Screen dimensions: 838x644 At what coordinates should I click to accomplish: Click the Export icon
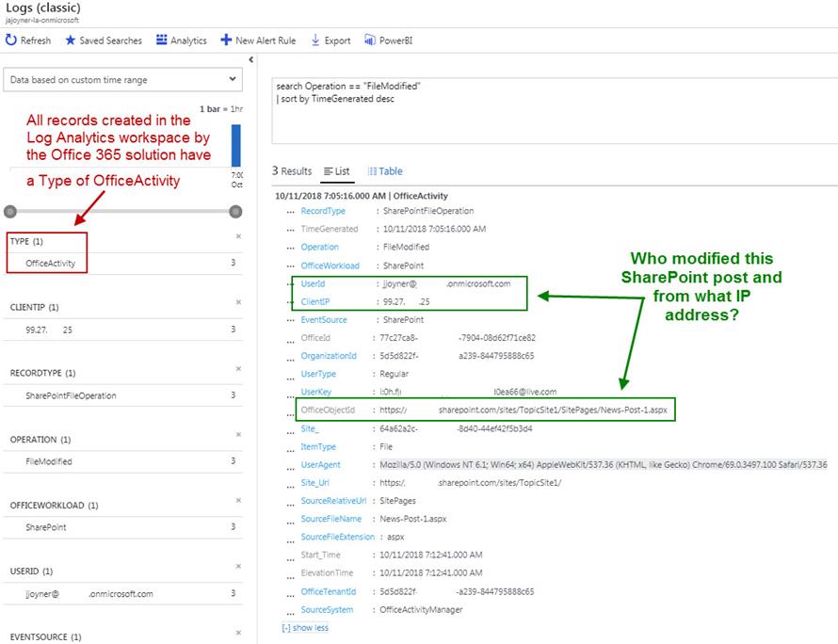pos(315,40)
